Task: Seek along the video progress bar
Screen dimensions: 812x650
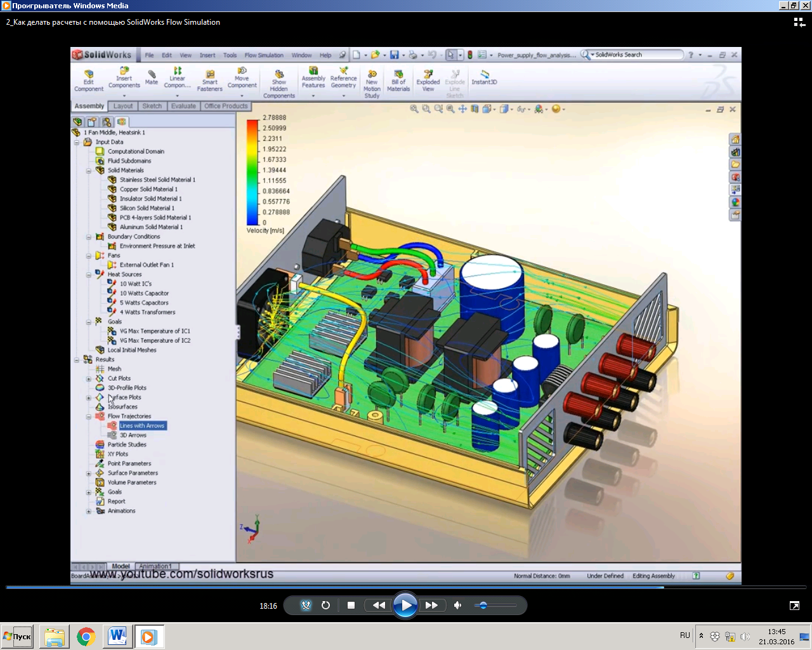Action: point(406,587)
